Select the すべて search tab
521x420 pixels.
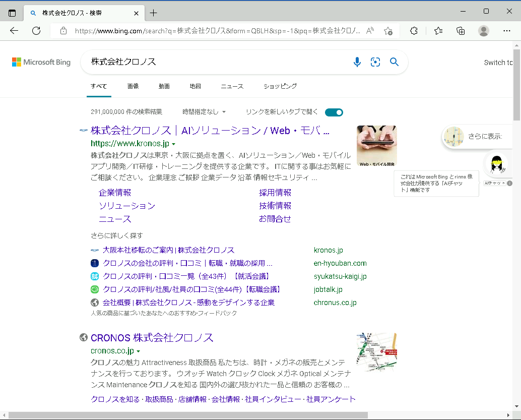click(x=99, y=86)
